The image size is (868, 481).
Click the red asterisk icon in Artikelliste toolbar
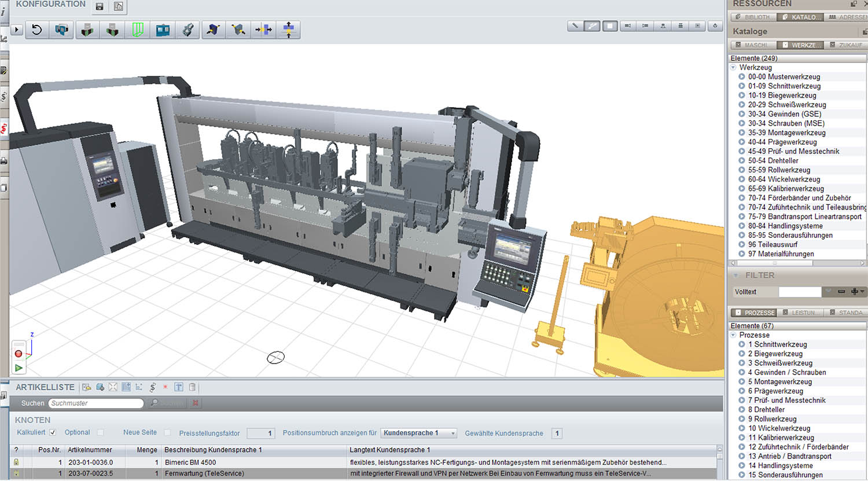coord(165,387)
